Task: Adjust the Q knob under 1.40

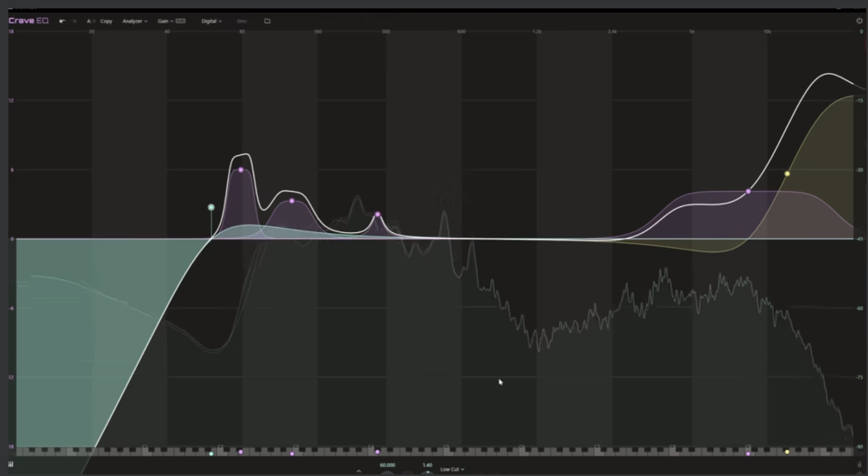Action: pos(427,473)
